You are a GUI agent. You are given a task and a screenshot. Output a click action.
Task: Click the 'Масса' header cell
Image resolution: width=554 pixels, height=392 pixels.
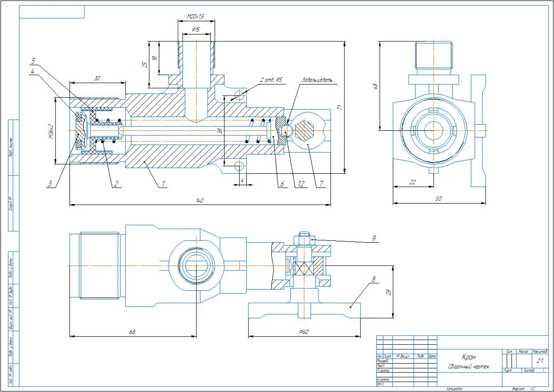(x=523, y=351)
